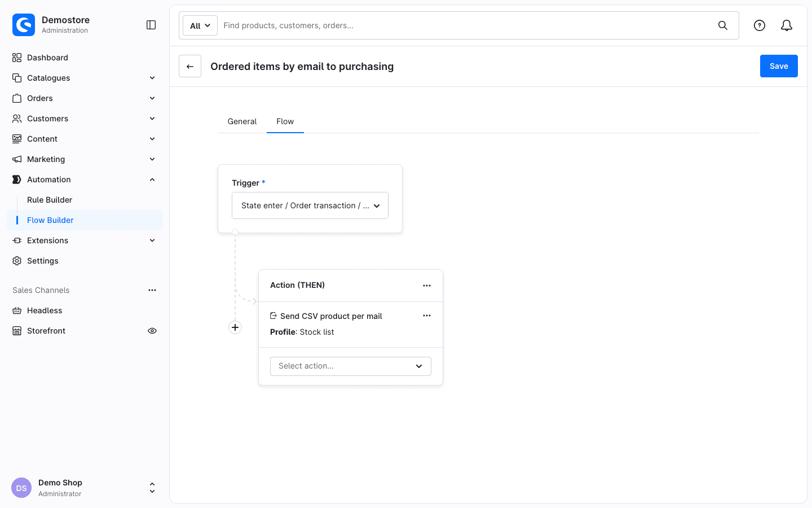
Task: Collapse the Automation menu chevron
Action: 152,179
